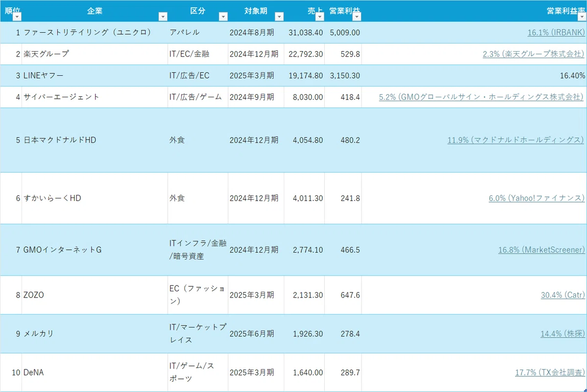Open the 11.9% マクドナルドホールディングス link
The height and width of the screenshot is (392, 587).
(x=516, y=140)
